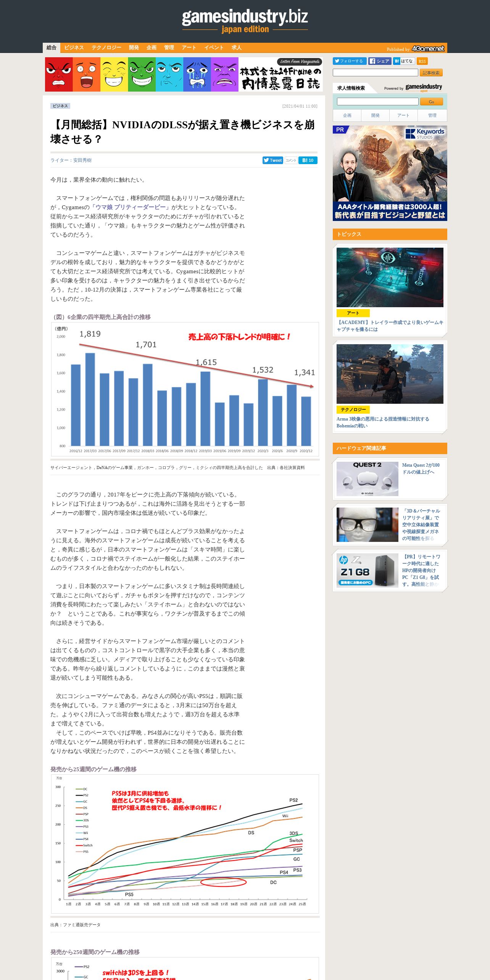The image size is (490, 980).
Task: Open the Keywords Studios PR banner
Action: tap(390, 173)
